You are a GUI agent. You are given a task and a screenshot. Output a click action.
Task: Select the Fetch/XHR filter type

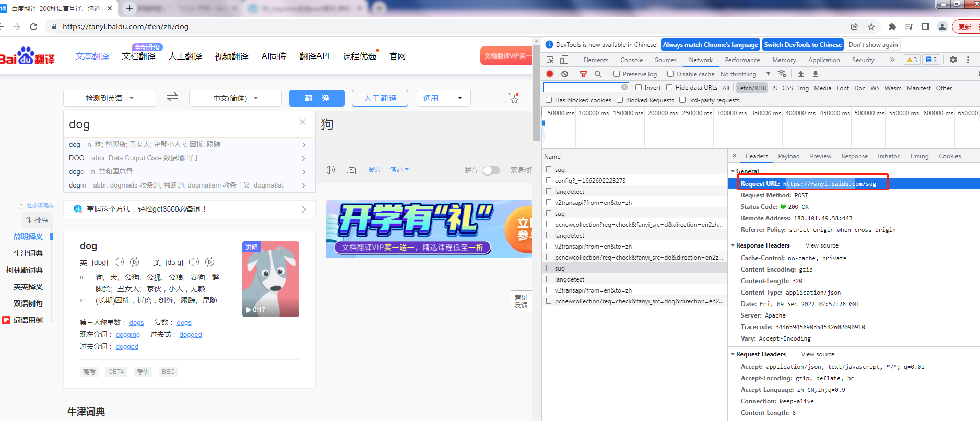(x=751, y=88)
